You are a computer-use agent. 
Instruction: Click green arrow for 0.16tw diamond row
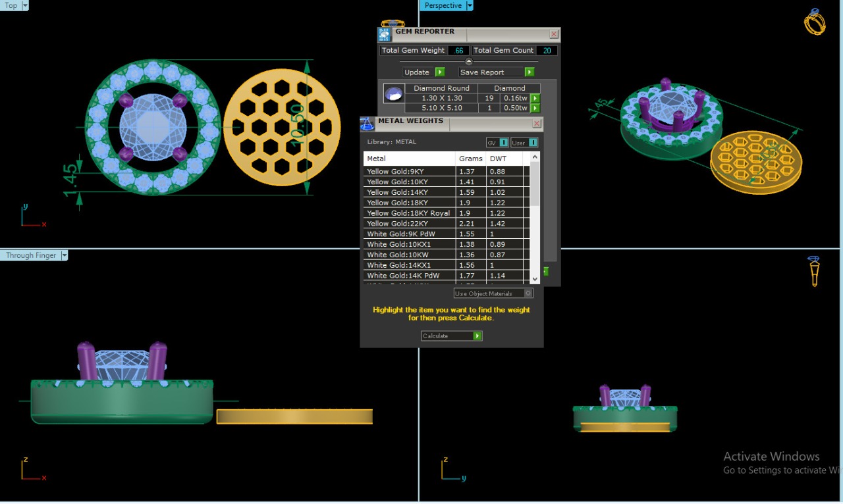coord(535,98)
